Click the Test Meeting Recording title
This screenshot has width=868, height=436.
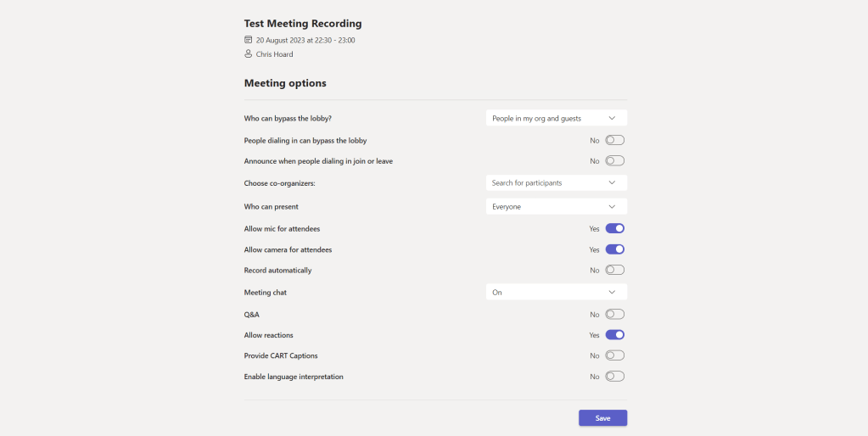302,24
